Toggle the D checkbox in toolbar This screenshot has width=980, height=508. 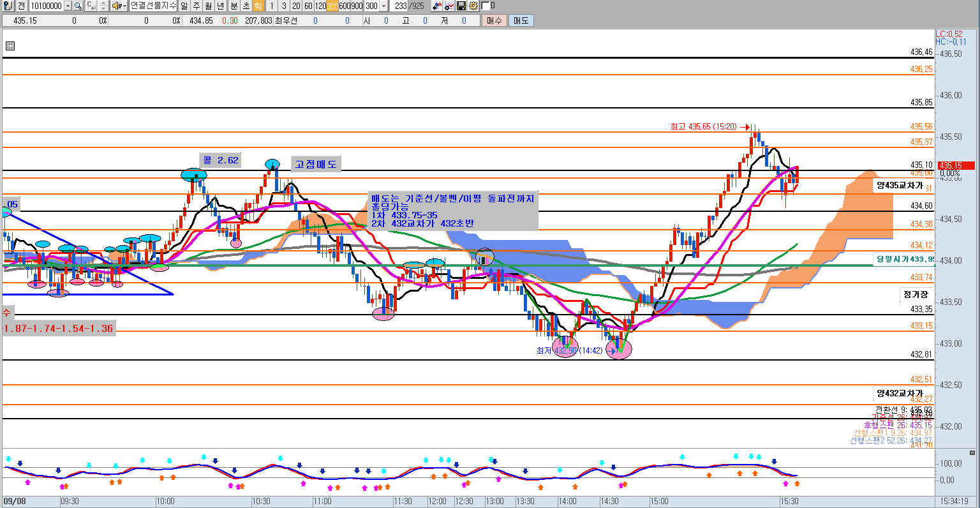point(486,6)
